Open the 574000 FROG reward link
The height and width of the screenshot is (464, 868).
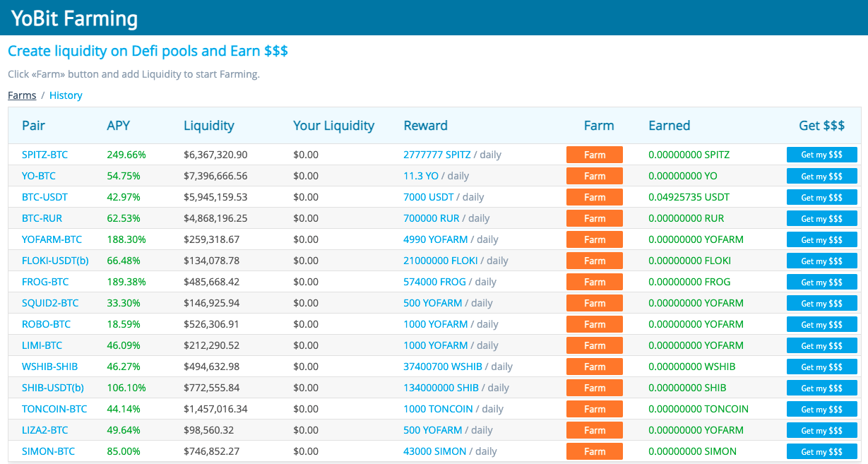434,282
